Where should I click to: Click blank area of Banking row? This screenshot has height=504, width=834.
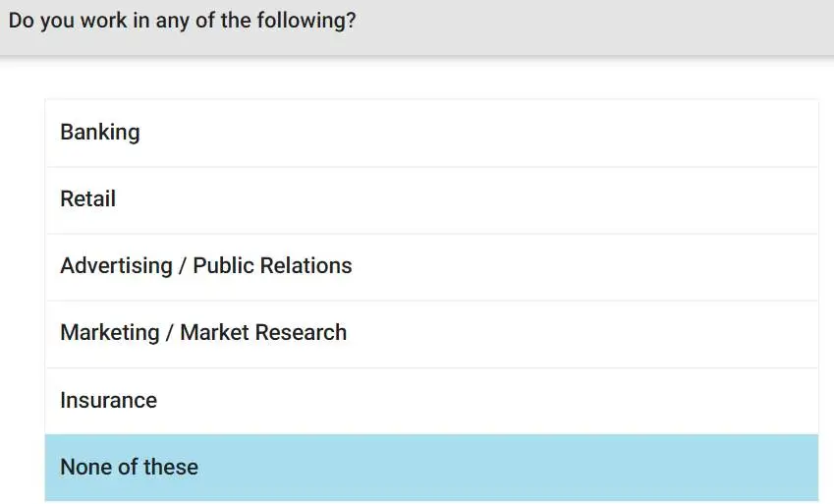coord(478,133)
